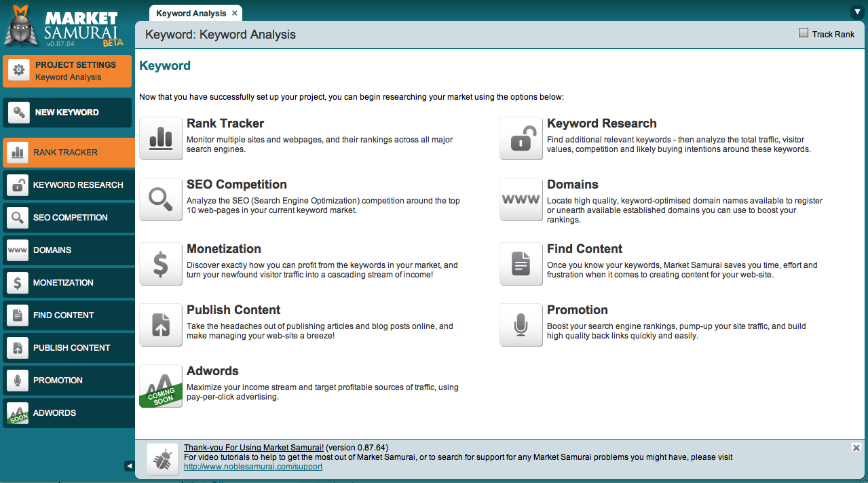Open Rank Tracker from sidebar bar-chart icon
Screen dimensions: 868x483
17,153
